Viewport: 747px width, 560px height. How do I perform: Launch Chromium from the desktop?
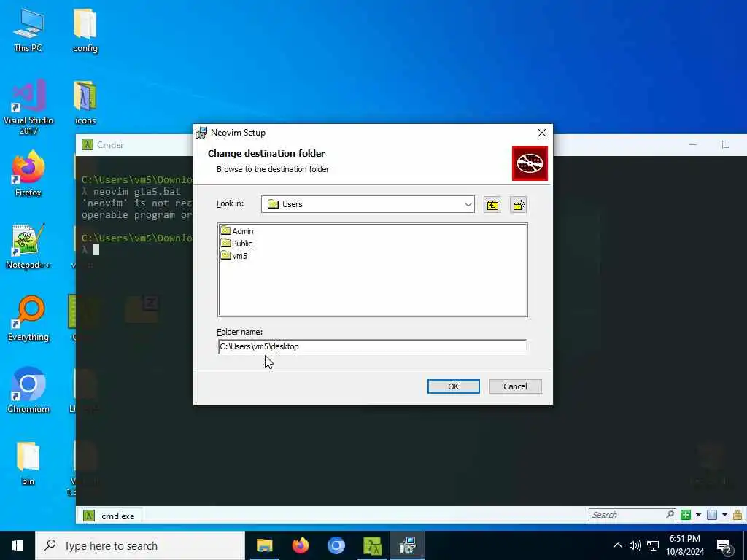pos(28,391)
